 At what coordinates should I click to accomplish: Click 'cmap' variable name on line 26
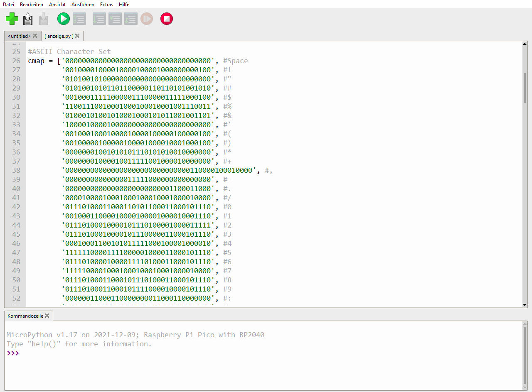click(x=36, y=61)
